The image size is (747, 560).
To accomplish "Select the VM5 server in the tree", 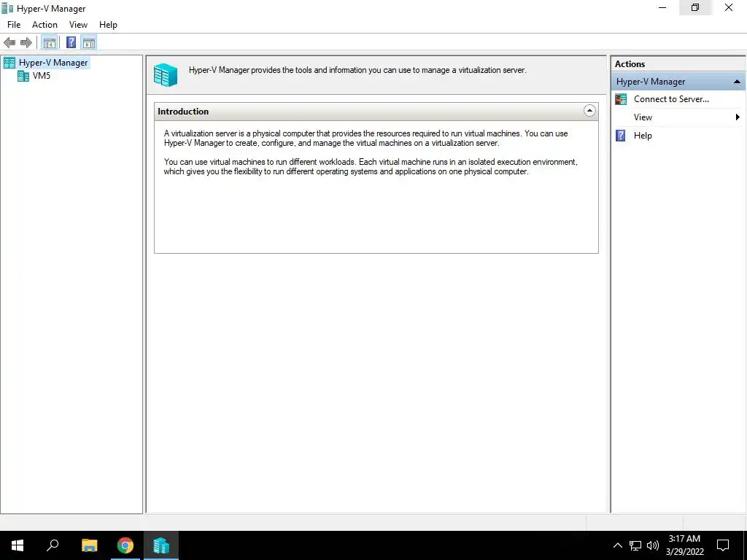I will [42, 76].
